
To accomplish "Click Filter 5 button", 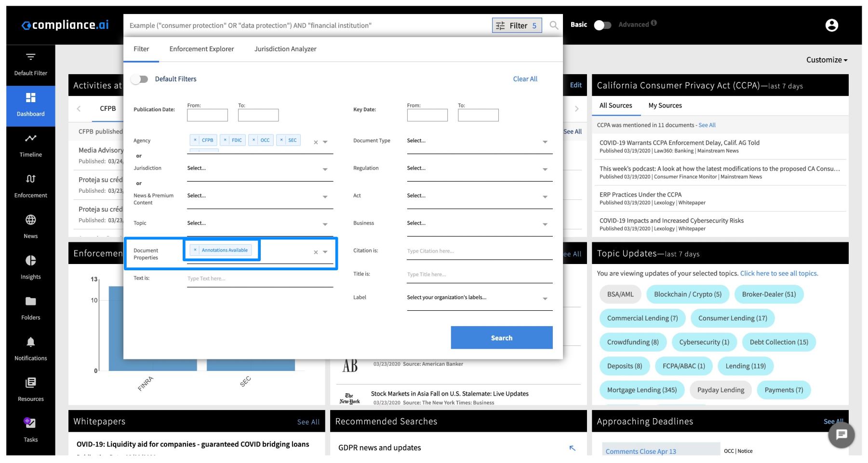I will 517,26.
